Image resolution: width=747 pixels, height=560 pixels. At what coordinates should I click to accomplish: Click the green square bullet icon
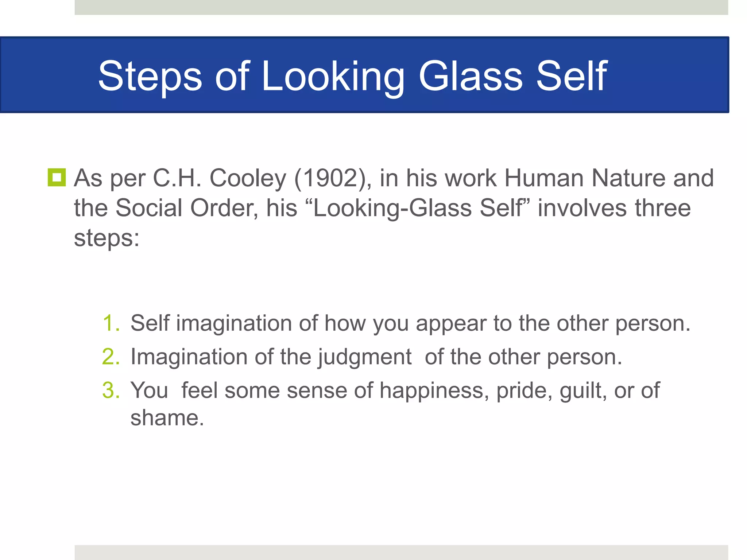(x=57, y=178)
